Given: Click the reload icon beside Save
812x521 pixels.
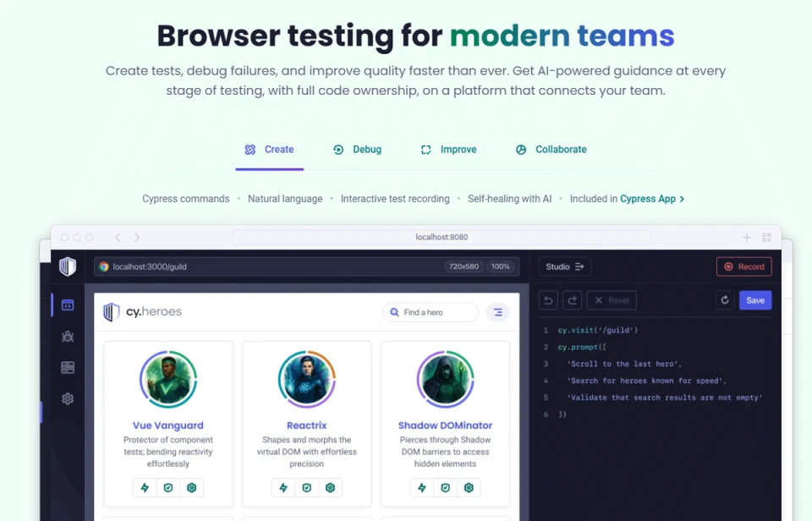Looking at the screenshot, I should (x=724, y=300).
